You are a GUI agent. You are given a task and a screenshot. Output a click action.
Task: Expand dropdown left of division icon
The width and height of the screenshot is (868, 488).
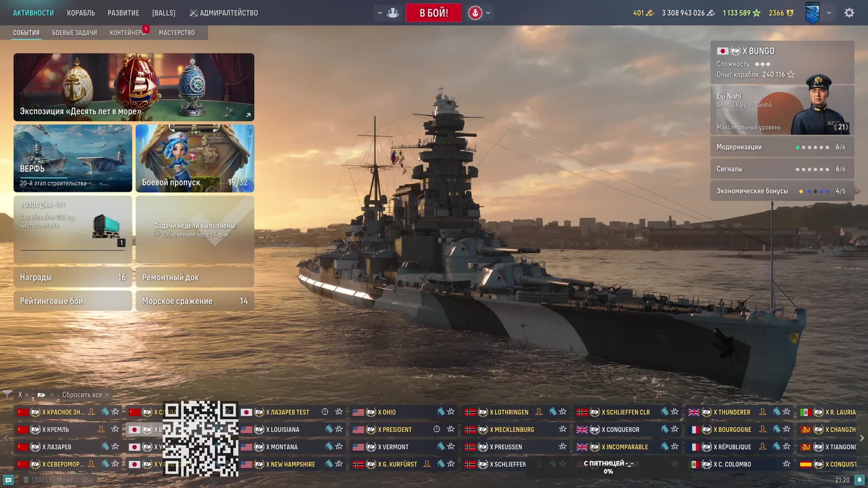(380, 13)
